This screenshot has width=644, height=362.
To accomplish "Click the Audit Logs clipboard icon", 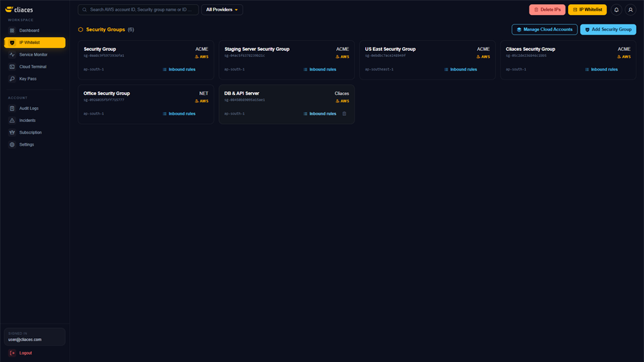I will [x=12, y=108].
